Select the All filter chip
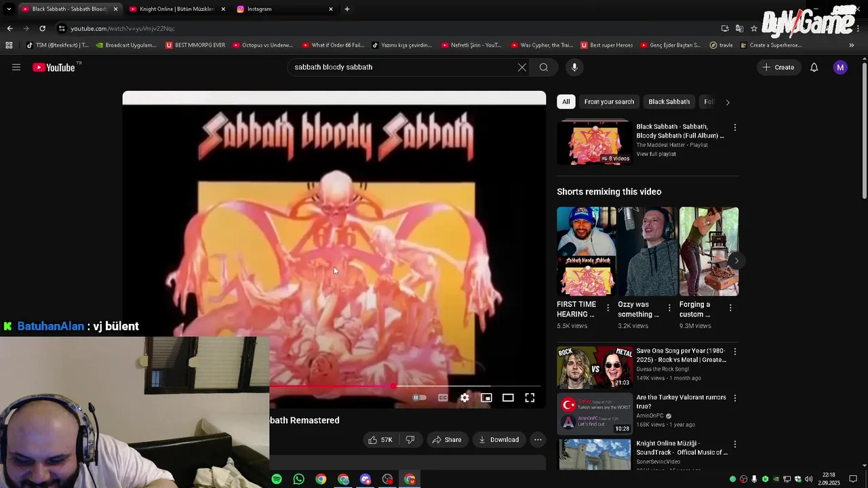 click(566, 102)
